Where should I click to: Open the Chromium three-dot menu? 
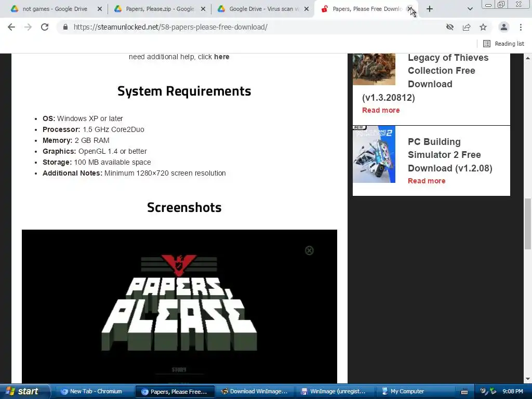point(521,27)
